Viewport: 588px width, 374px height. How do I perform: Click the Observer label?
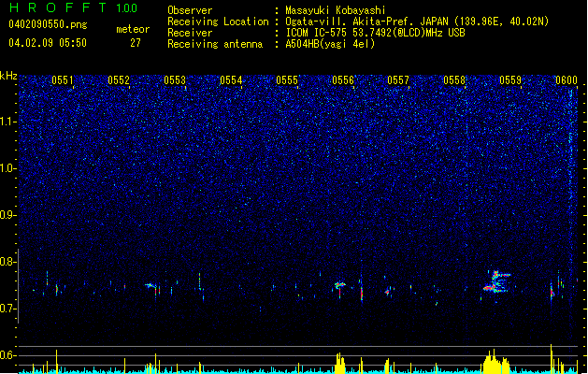pos(190,10)
